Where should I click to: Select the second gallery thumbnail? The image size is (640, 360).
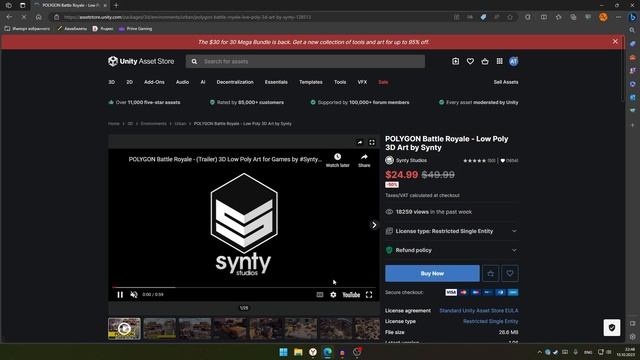pyautogui.click(x=160, y=329)
